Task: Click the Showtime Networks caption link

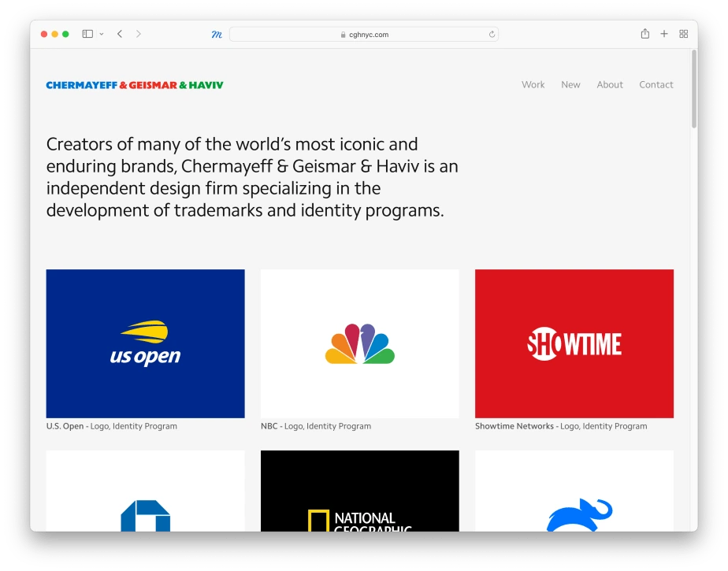Action: click(x=561, y=426)
